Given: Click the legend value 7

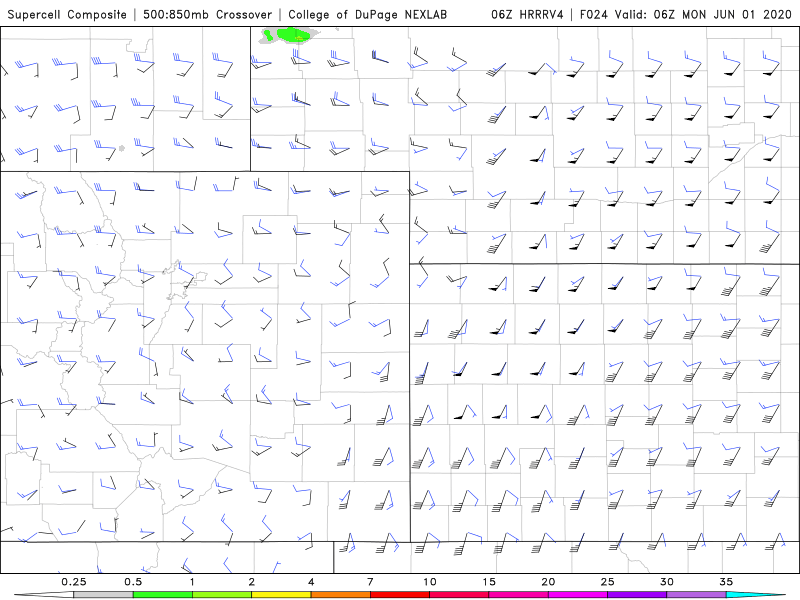Looking at the screenshot, I should pos(370,582).
